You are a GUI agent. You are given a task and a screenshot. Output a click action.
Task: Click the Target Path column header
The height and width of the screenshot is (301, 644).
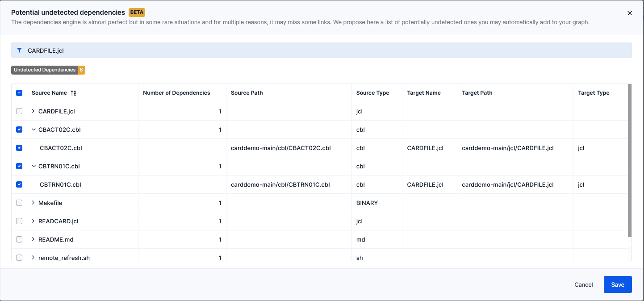pos(477,93)
